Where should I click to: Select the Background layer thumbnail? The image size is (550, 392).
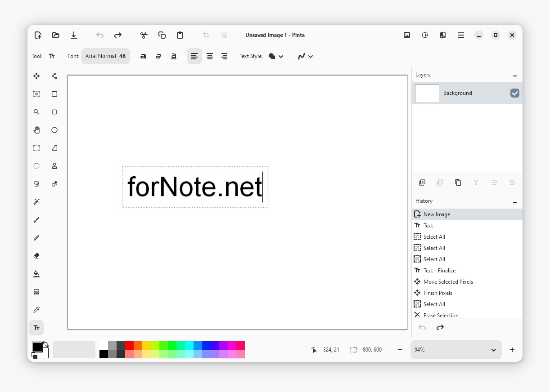(x=427, y=93)
